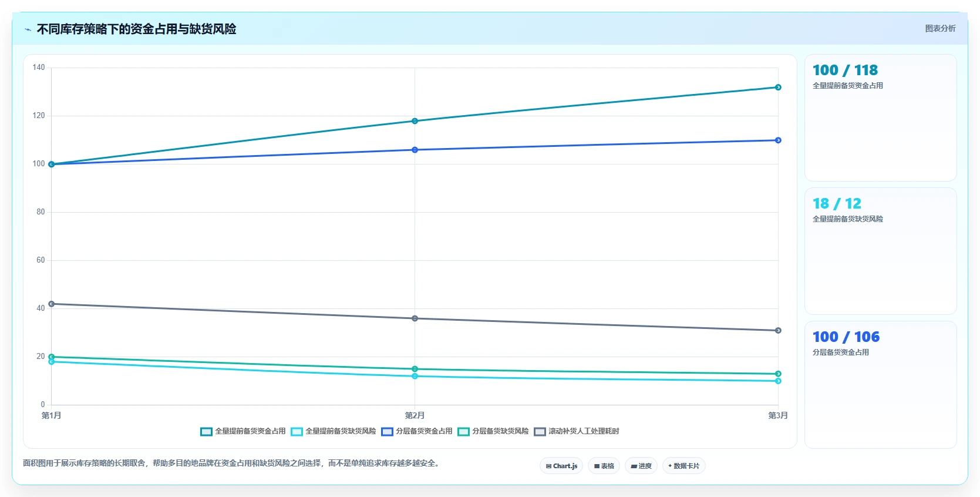
Task: Click the 图表分析 label in header
Action: [940, 28]
